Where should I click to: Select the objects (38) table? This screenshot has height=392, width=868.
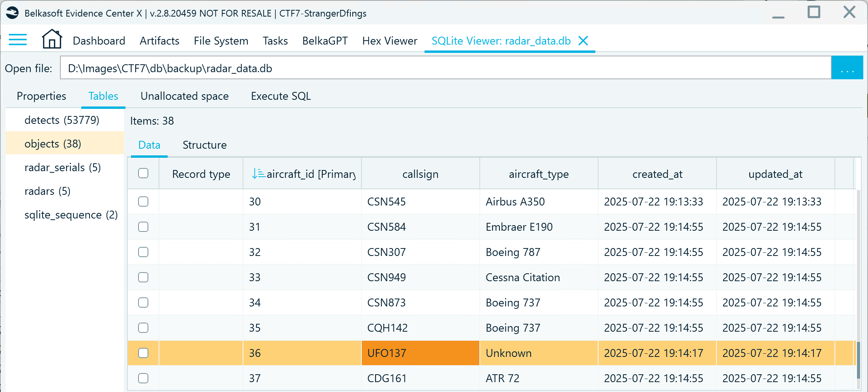click(x=65, y=144)
